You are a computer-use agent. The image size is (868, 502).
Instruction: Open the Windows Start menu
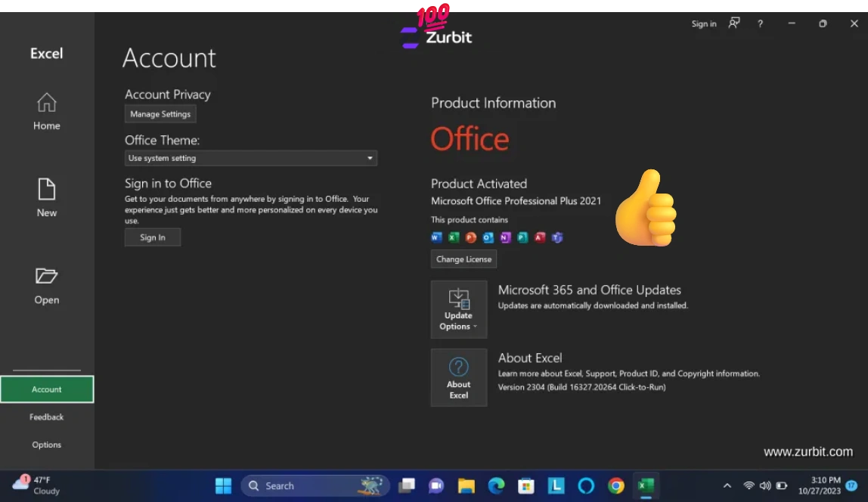(x=223, y=486)
